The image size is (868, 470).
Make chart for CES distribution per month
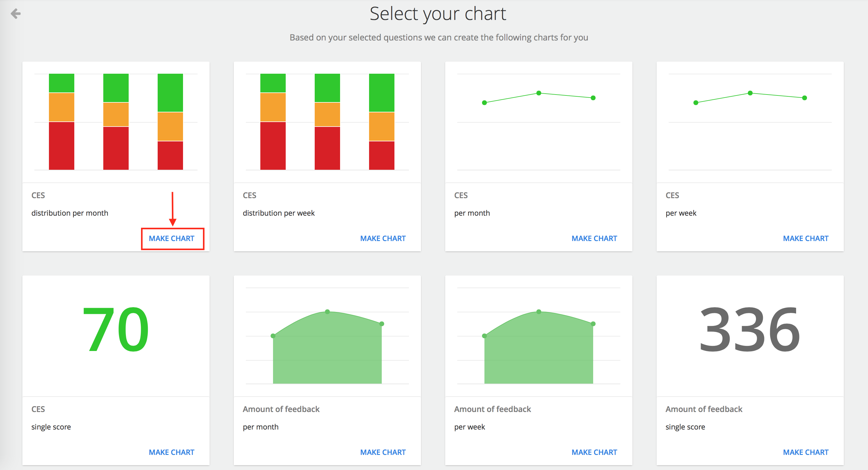point(172,238)
